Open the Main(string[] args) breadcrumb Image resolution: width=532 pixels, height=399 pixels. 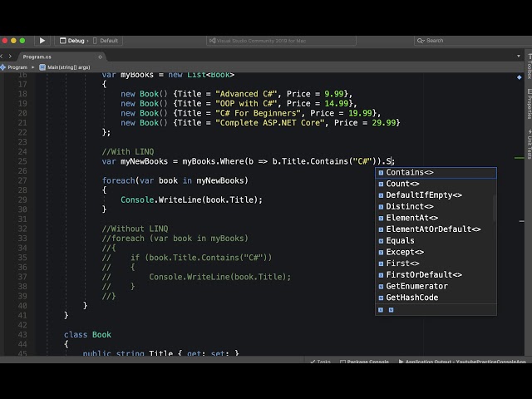pyautogui.click(x=65, y=67)
